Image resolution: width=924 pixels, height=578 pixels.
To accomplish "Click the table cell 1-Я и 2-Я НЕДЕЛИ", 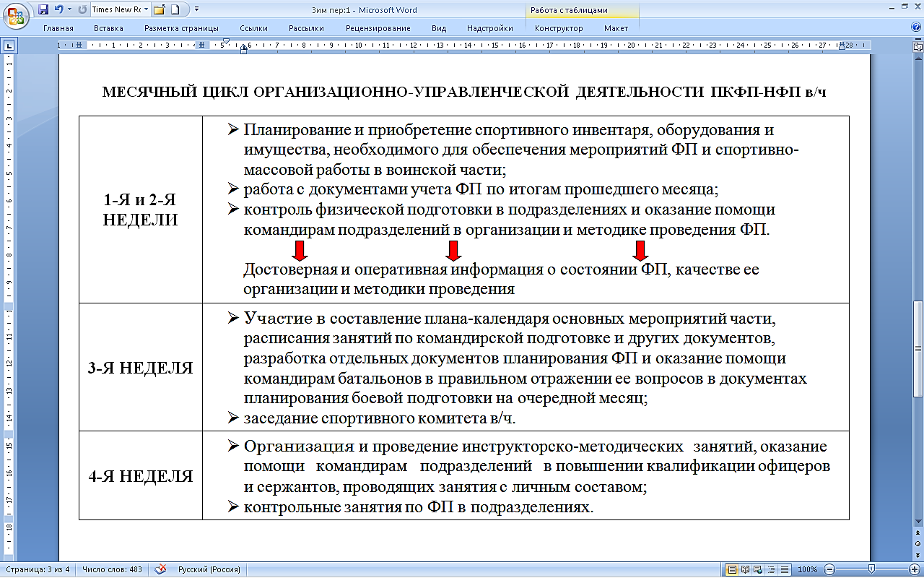I will tap(141, 210).
